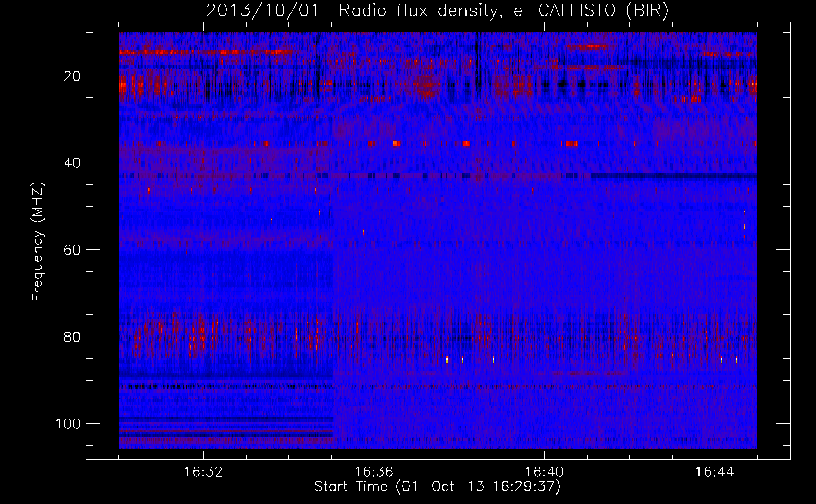The width and height of the screenshot is (816, 504).
Task: Click the 'Start Time (01-Oct-13 16:29:37)' label
Action: (437, 487)
